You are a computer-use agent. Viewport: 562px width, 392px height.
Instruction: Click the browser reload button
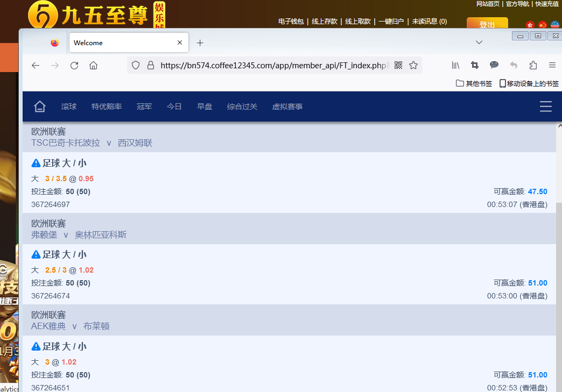tap(74, 65)
